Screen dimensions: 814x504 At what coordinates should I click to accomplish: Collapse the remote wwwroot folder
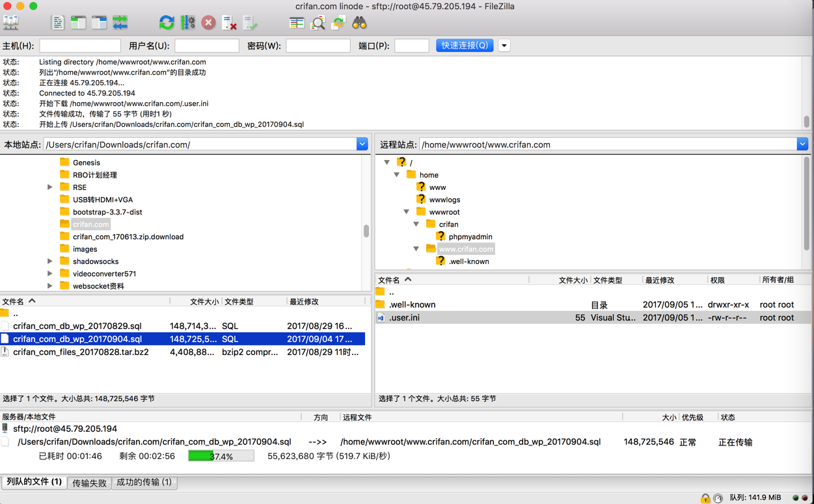tap(407, 212)
